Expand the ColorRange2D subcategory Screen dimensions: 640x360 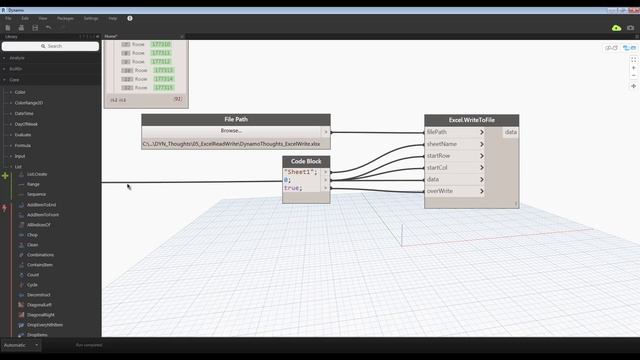pos(29,103)
